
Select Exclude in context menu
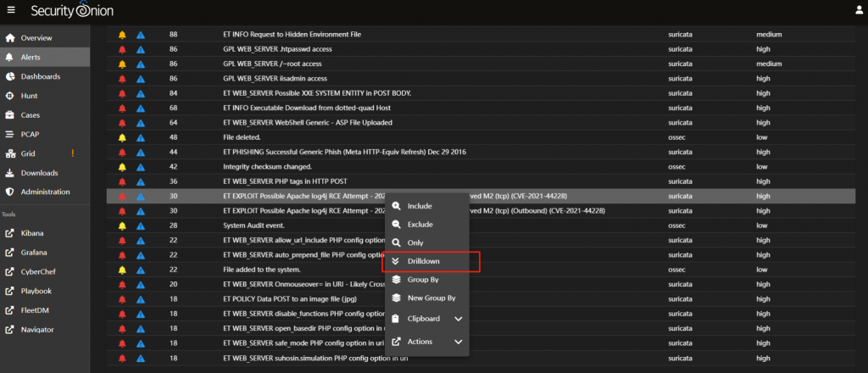pos(427,225)
